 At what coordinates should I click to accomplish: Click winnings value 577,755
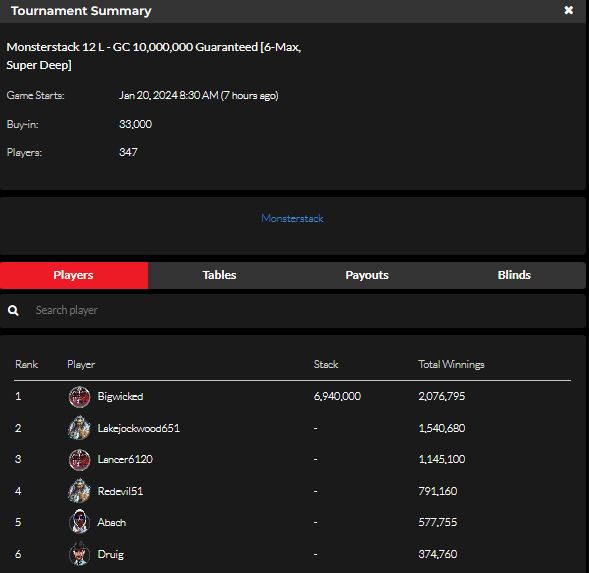point(438,522)
